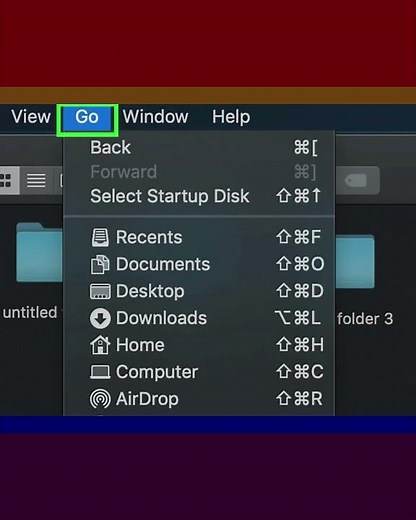Click the AirDrop radar icon
Viewport: 416px width, 520px height.
tap(100, 399)
